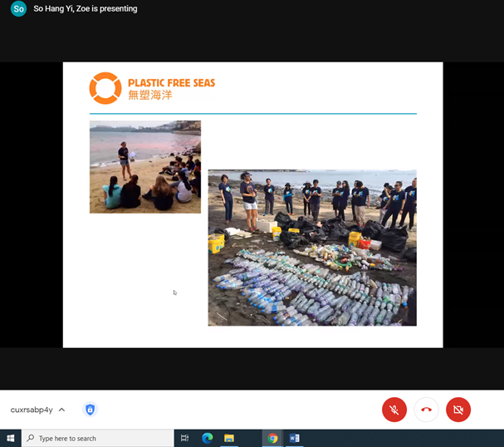The height and width of the screenshot is (447, 504).
Task: Open File Explorer from the taskbar
Action: (x=229, y=438)
